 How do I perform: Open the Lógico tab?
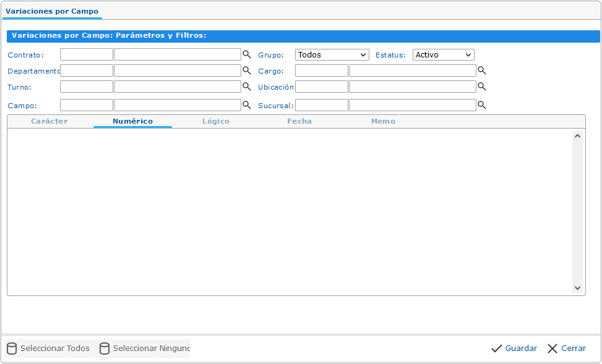[x=216, y=121]
